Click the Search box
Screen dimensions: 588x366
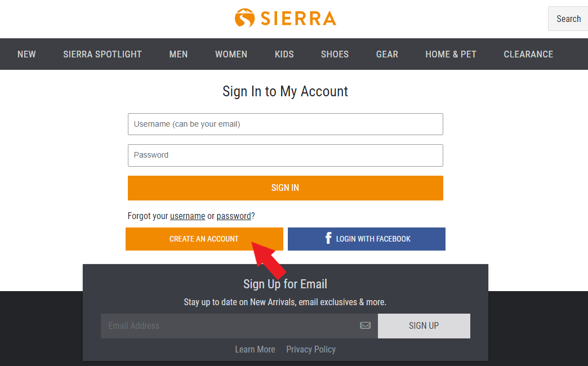tap(568, 19)
